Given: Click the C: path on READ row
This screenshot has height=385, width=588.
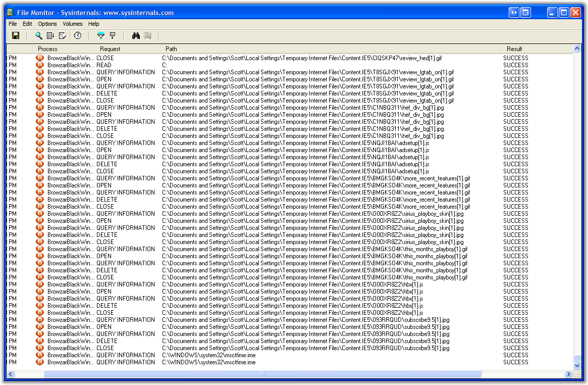Looking at the screenshot, I should 165,65.
